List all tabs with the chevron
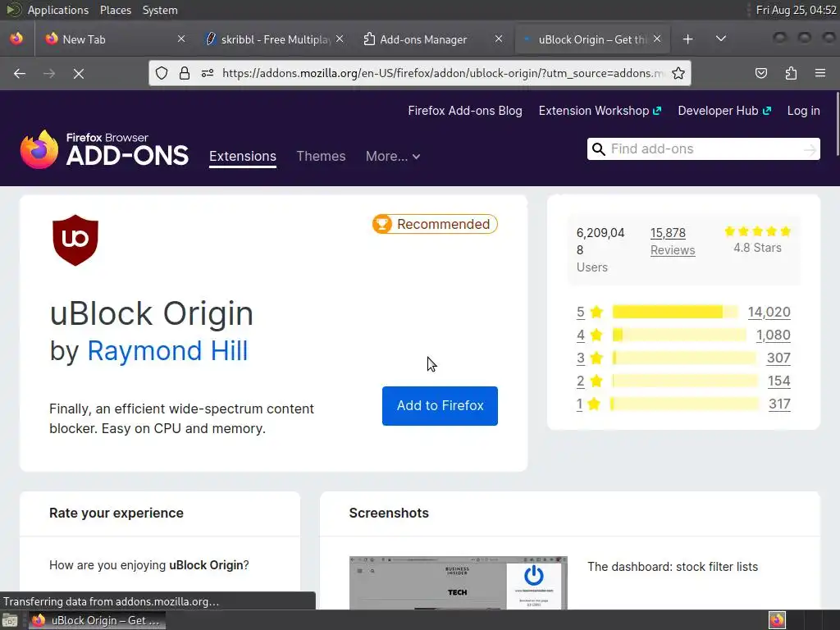Screen dimensions: 840x630 click(x=721, y=39)
